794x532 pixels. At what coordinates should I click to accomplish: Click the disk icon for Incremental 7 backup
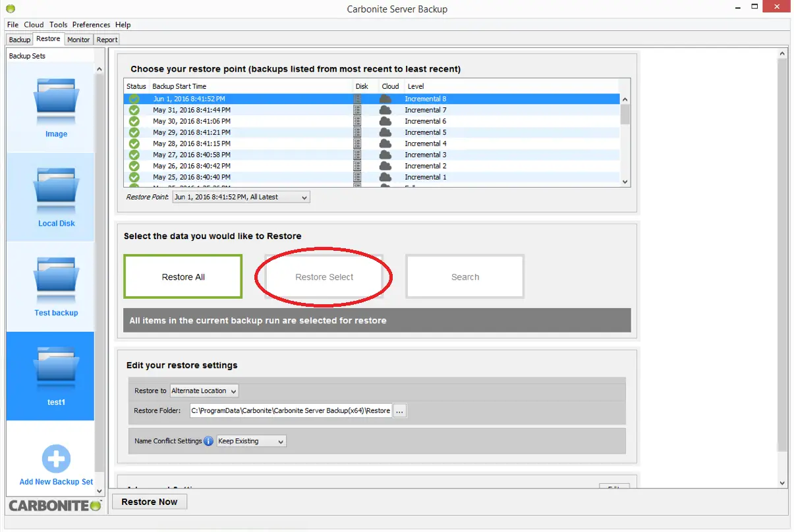pos(357,110)
